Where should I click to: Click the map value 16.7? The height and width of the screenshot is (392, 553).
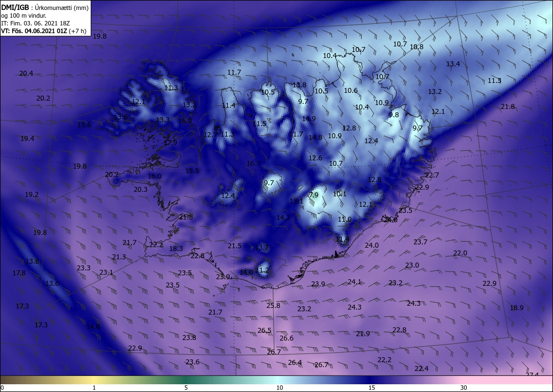coord(253,163)
